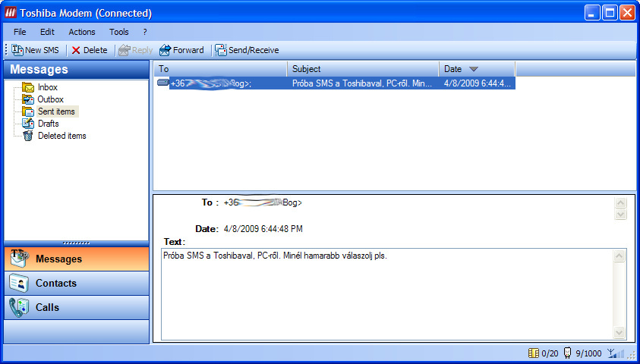
Task: Open the Actions menu
Action: (x=82, y=32)
